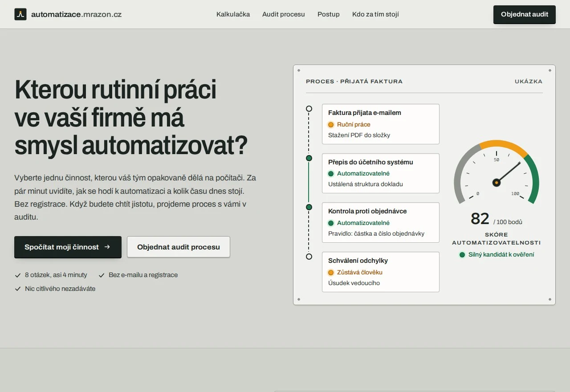Open the automatizace.mrazon.cz home link
Viewport: 570px width, 392px height.
click(x=68, y=14)
